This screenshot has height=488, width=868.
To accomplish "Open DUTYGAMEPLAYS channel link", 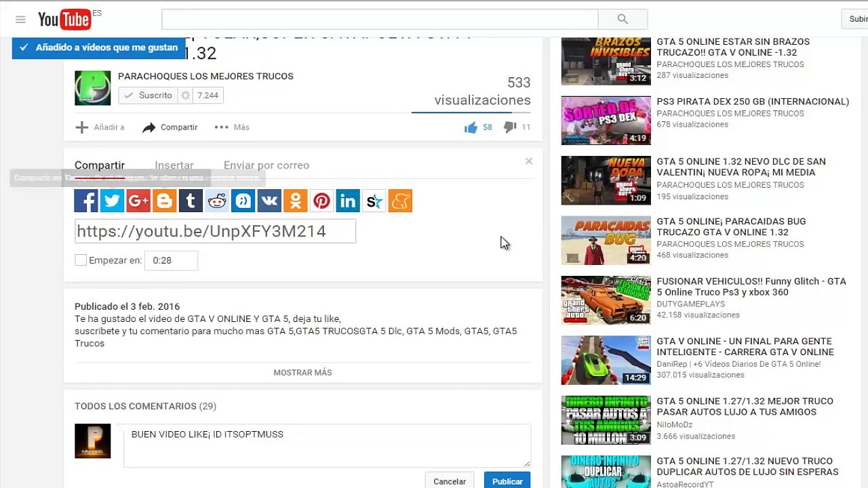I will [x=690, y=304].
